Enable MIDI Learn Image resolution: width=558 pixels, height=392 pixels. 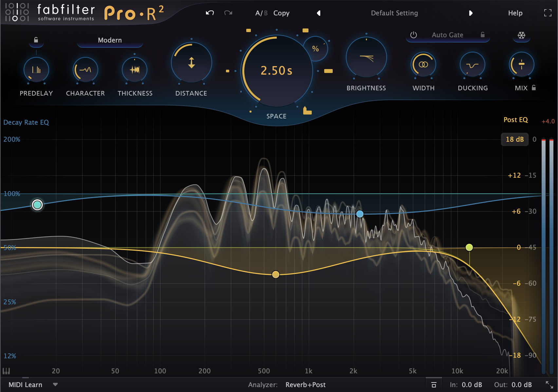pyautogui.click(x=25, y=385)
